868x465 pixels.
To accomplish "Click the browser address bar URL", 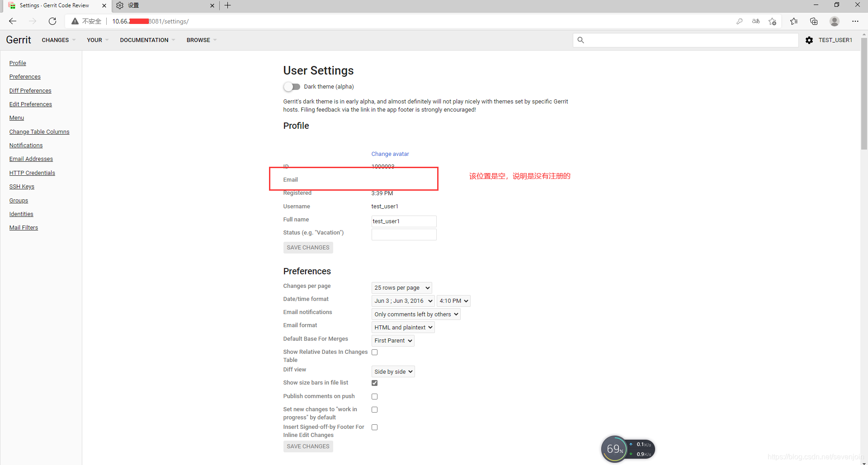I will point(151,21).
